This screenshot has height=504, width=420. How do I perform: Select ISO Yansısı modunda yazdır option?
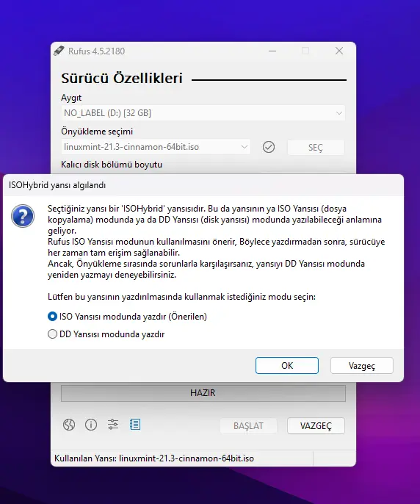coord(127,317)
